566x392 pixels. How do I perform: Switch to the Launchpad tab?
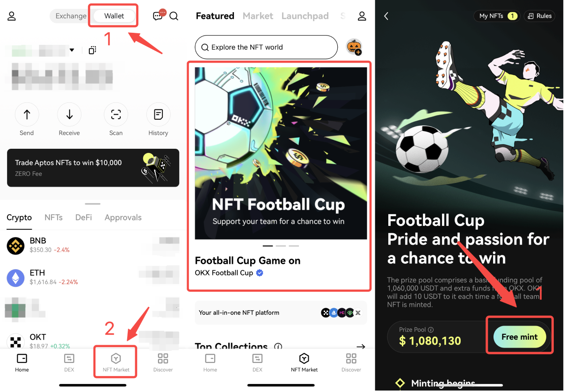(x=305, y=16)
